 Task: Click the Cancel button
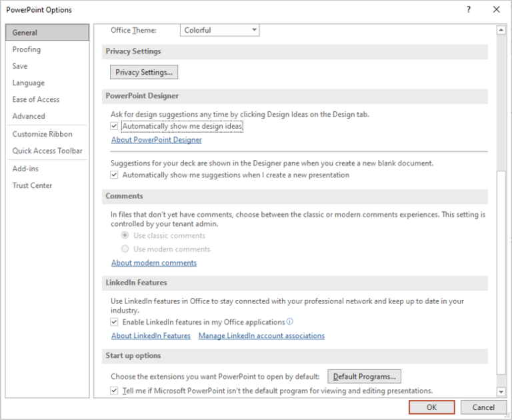(x=483, y=407)
